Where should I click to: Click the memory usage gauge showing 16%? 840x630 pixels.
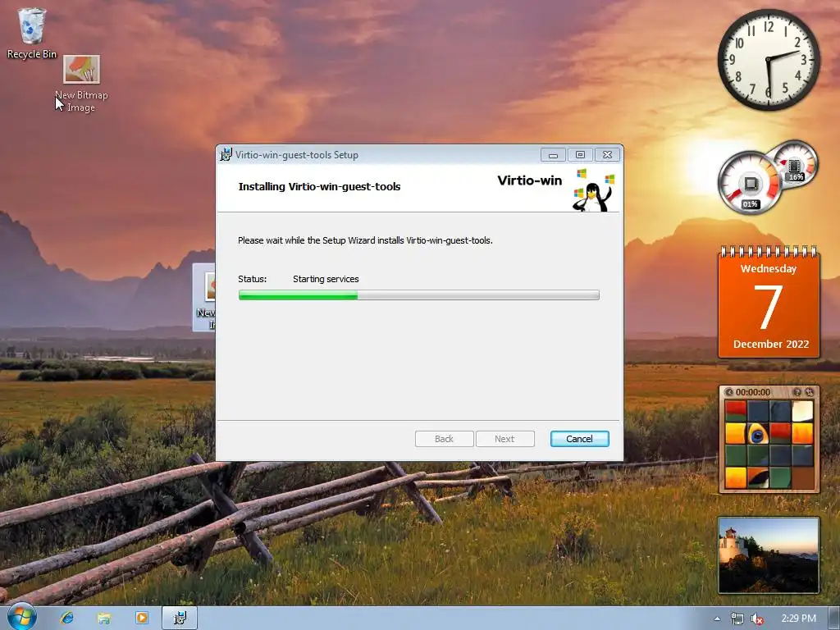795,163
